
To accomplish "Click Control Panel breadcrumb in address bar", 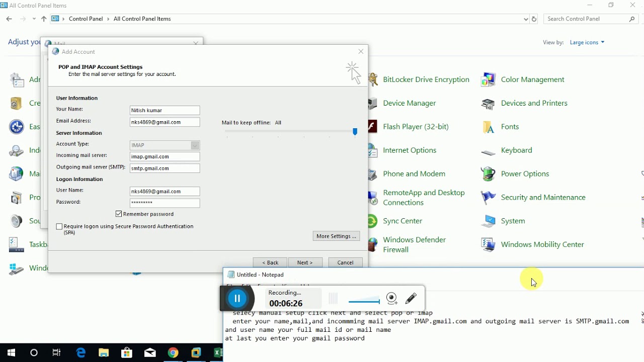I will point(86,19).
